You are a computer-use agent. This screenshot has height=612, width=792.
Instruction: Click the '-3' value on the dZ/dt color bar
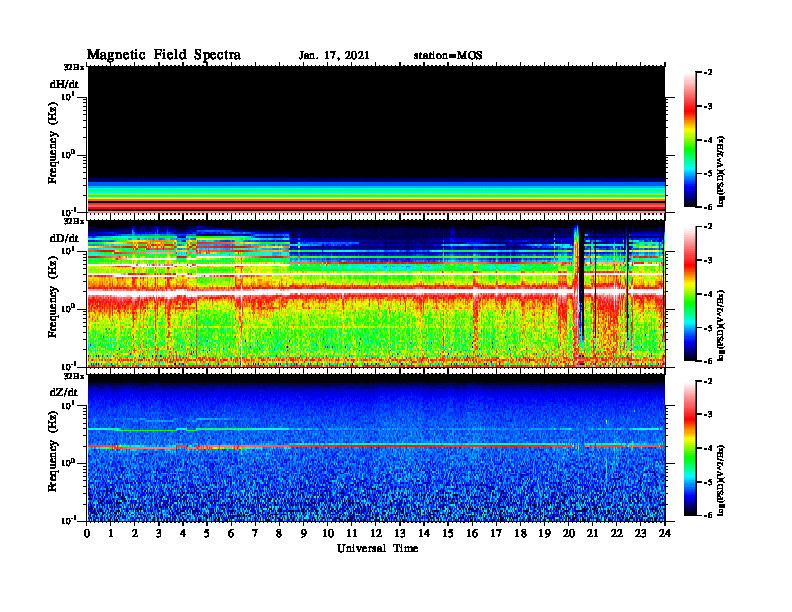click(708, 415)
